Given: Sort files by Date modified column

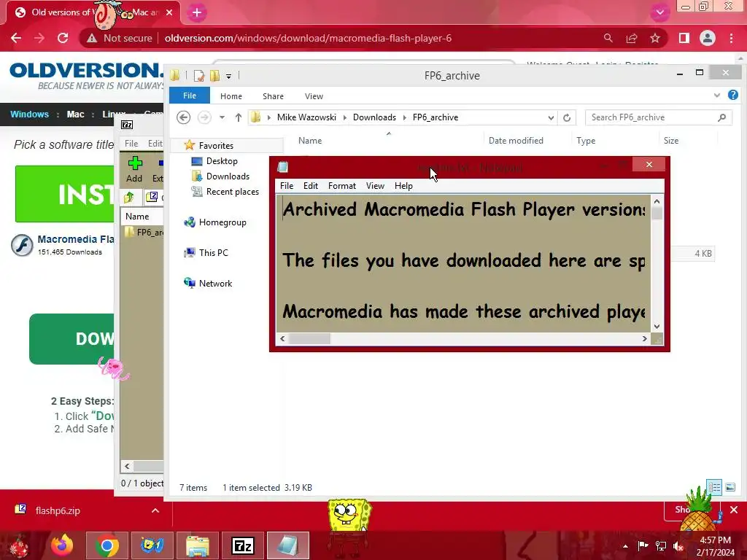Looking at the screenshot, I should click(x=516, y=141).
